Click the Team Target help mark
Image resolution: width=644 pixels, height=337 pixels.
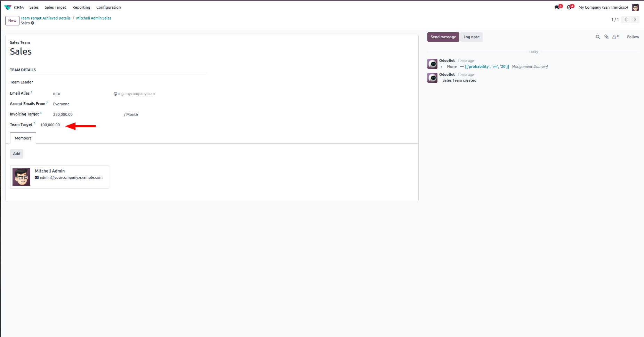(x=34, y=123)
